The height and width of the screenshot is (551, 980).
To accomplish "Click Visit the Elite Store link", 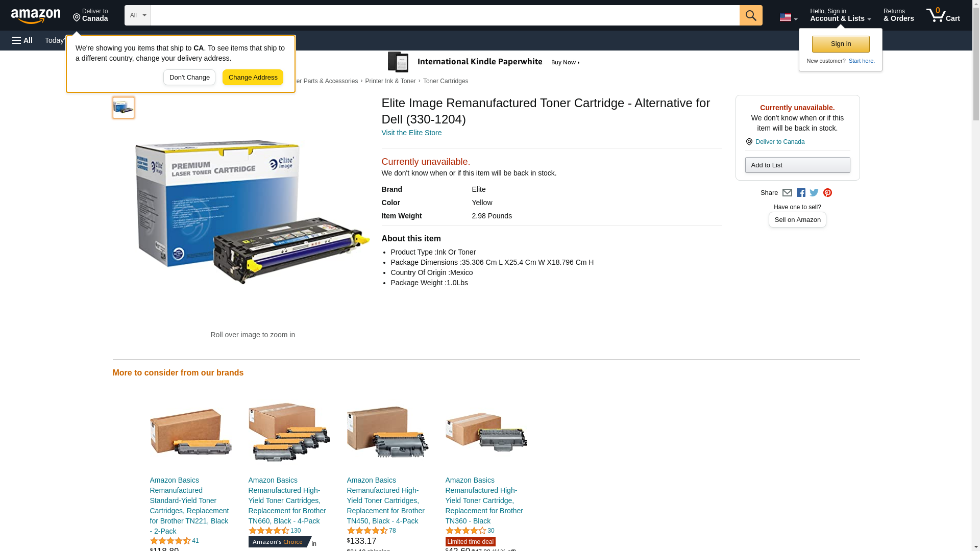I will pos(411,133).
